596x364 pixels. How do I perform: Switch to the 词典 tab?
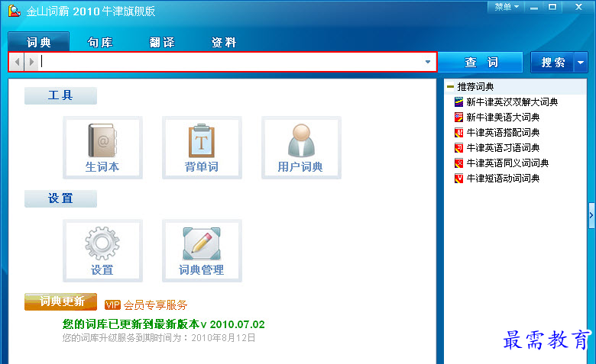point(39,42)
